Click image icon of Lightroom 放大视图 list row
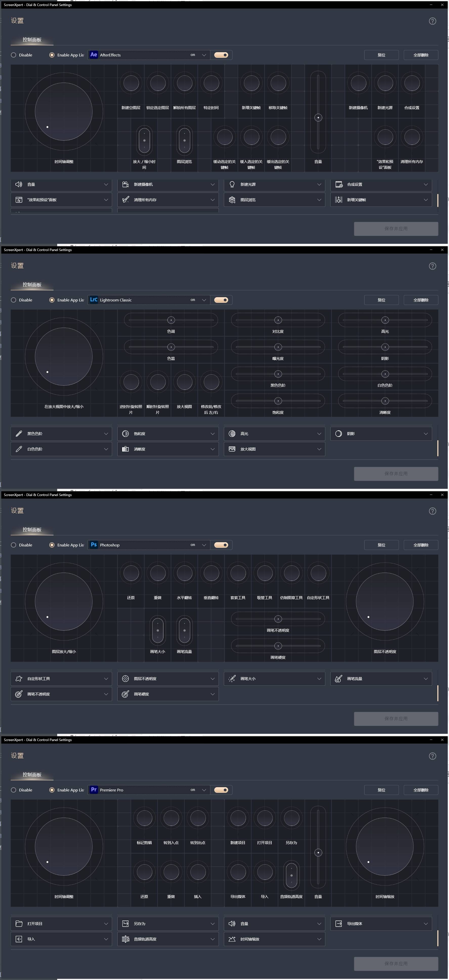Screen dimensions: 449x980 click(232, 449)
